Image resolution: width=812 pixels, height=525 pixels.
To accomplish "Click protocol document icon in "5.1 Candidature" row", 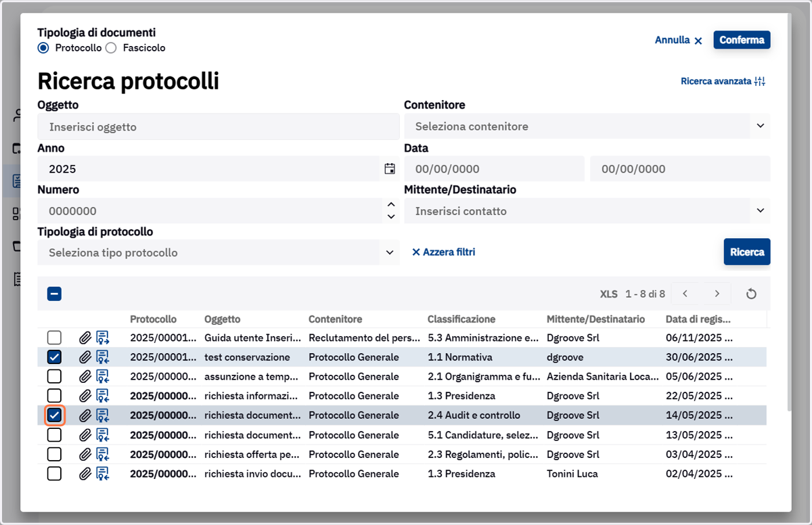I will pyautogui.click(x=103, y=435).
